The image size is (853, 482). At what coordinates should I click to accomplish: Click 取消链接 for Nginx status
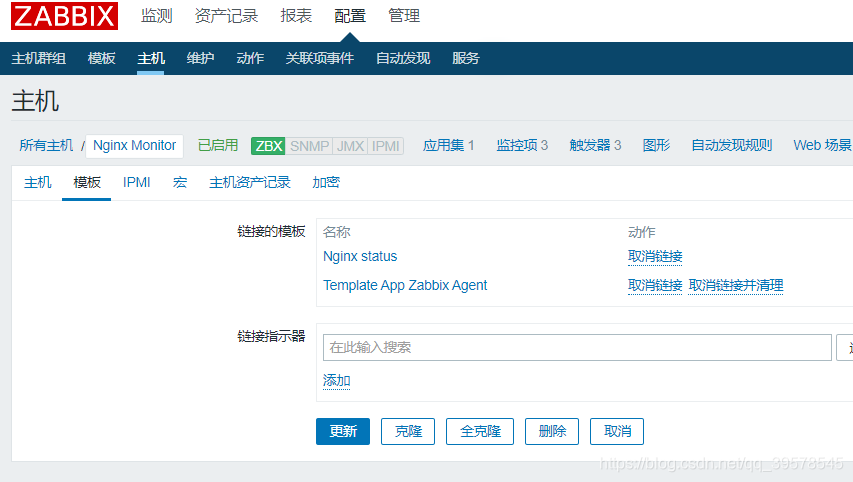tap(655, 256)
